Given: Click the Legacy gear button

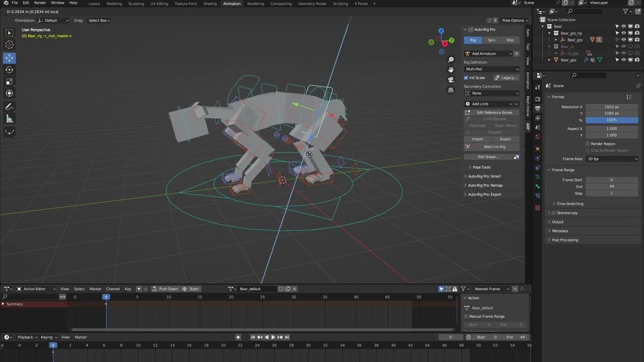Looking at the screenshot, I should 506,78.
